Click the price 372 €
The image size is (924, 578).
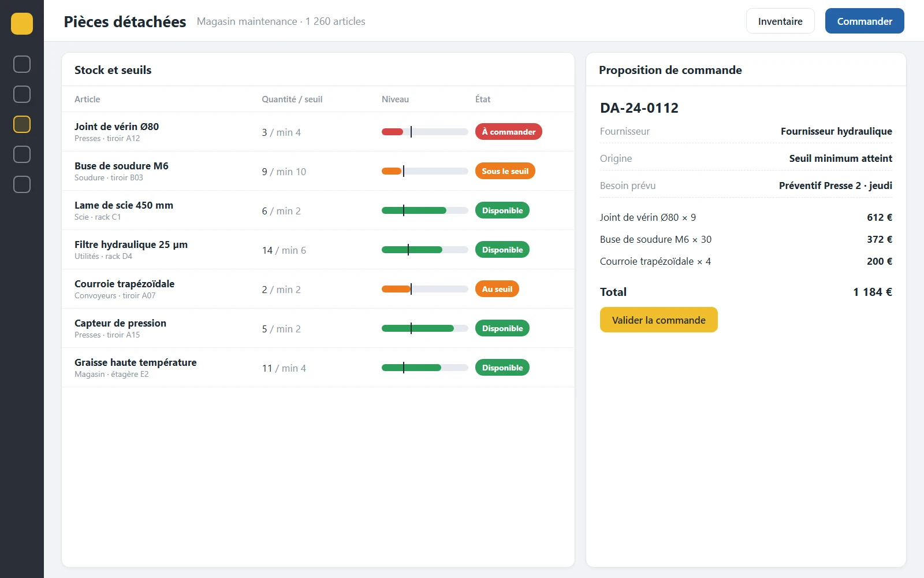point(880,239)
